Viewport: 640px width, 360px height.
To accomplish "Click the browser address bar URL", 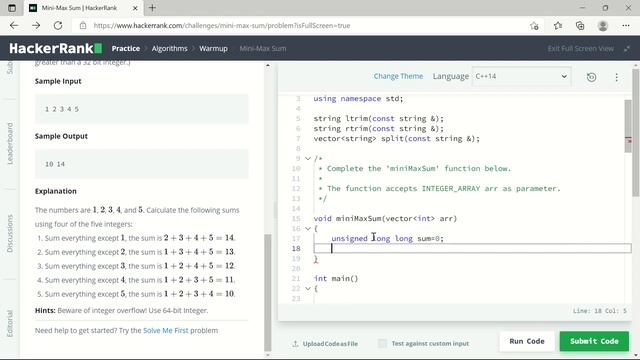I will (222, 25).
